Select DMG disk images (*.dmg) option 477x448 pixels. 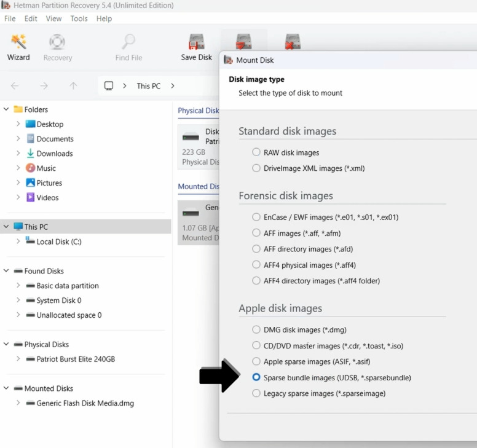coord(256,329)
